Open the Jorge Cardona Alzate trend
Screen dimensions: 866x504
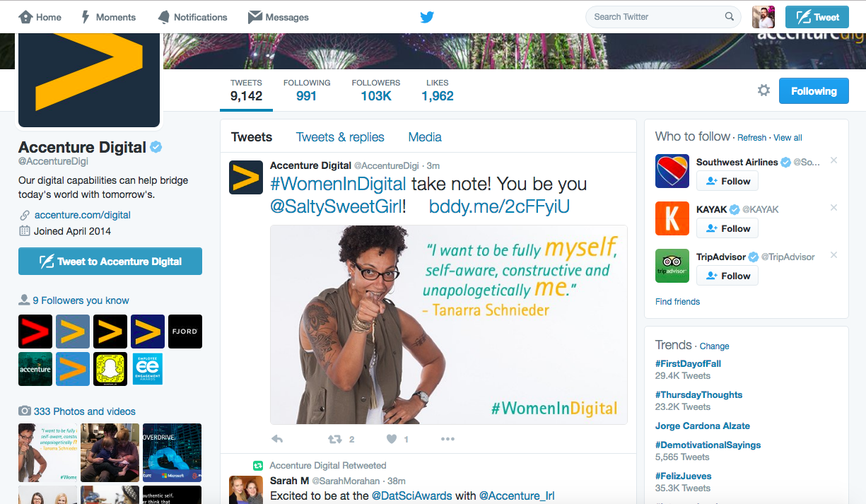point(703,426)
